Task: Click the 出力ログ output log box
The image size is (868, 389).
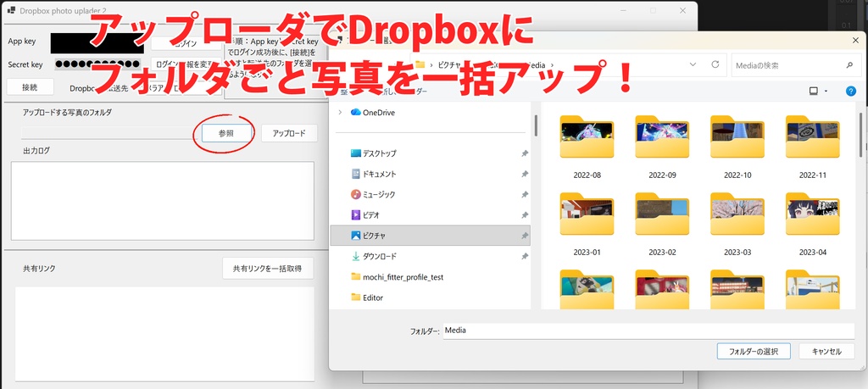Action: click(162, 201)
